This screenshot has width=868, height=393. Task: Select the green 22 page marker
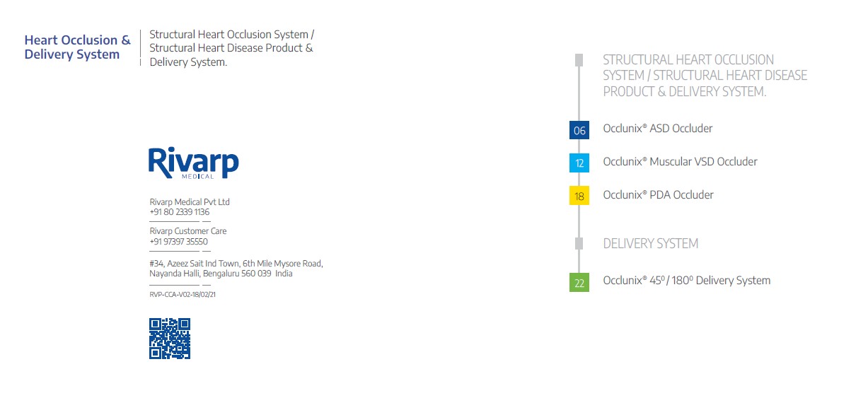pyautogui.click(x=579, y=282)
